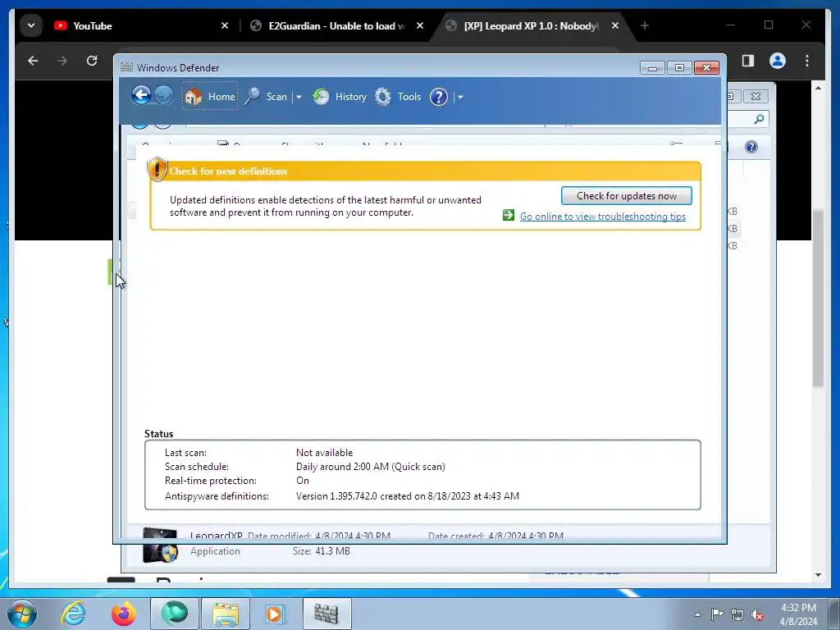This screenshot has width=840, height=630.
Task: Close the E2Guardian tab
Action: tap(420, 25)
